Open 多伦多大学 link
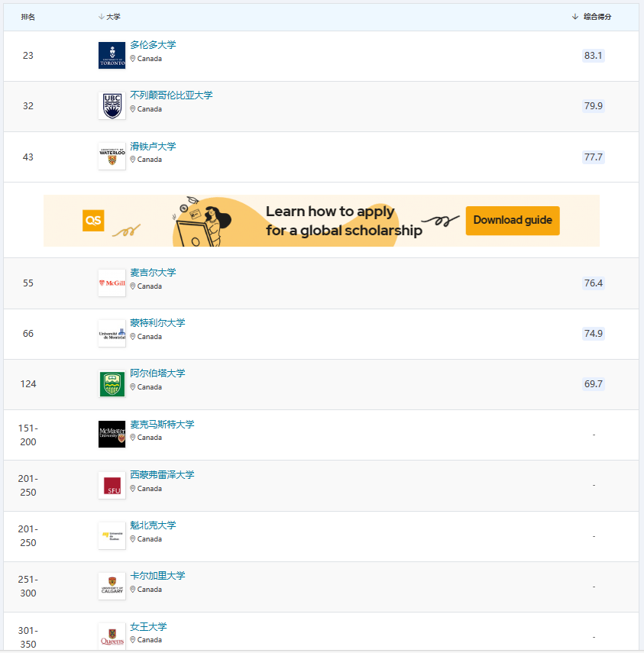Screen dimensions: 644x653 coord(153,44)
